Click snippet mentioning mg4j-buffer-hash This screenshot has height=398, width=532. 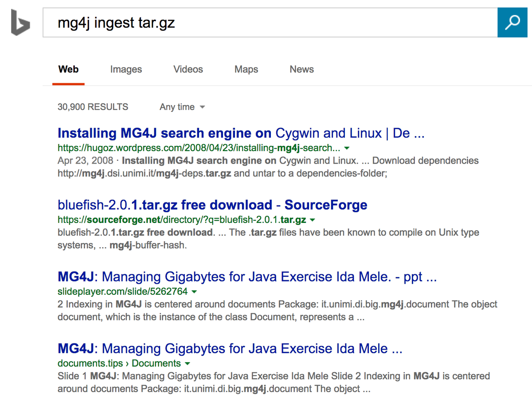click(268, 238)
